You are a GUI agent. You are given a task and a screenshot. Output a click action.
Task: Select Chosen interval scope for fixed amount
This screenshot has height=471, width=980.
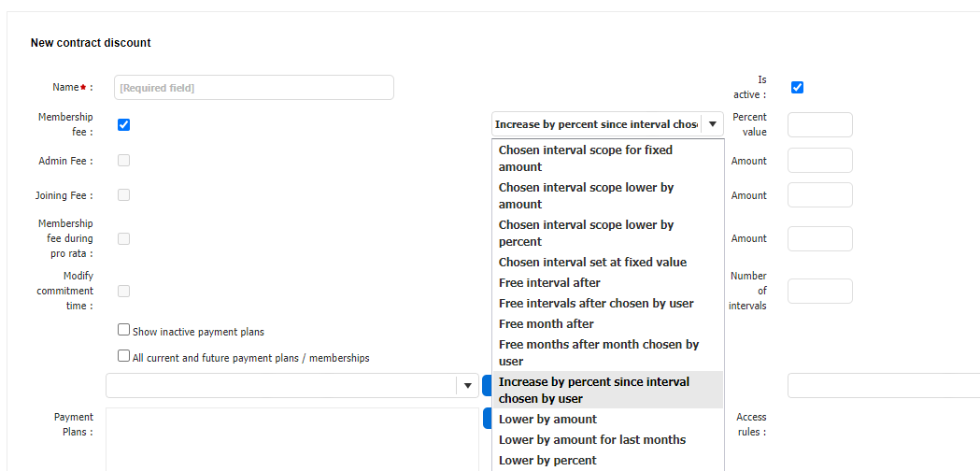pos(586,158)
